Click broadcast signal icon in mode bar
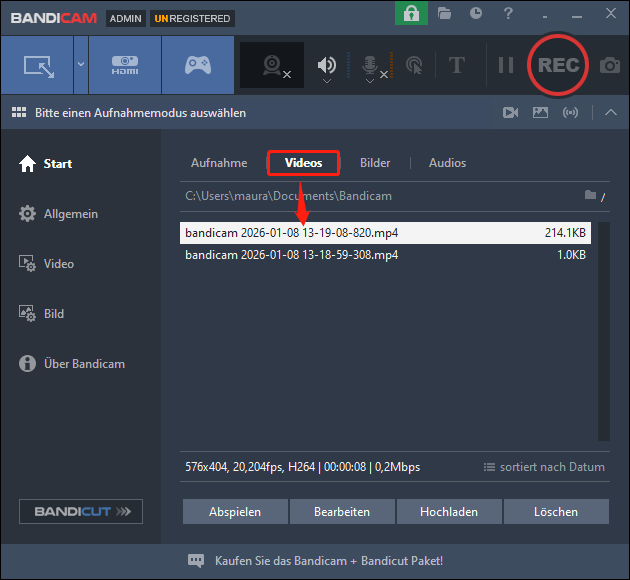This screenshot has width=630, height=580. coord(571,112)
